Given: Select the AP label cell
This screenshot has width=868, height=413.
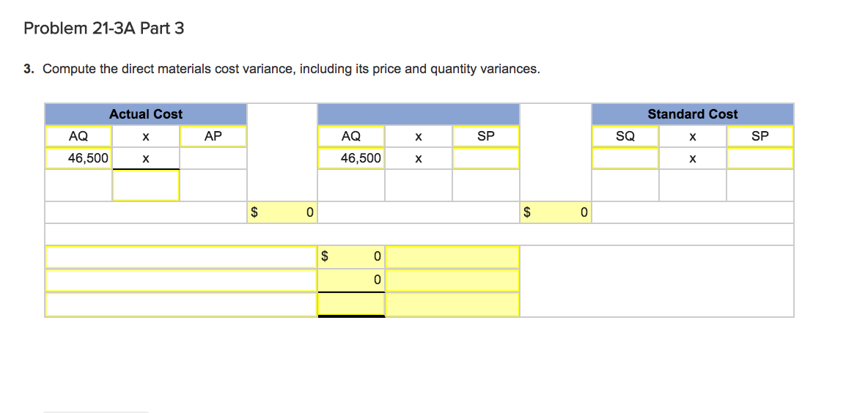Looking at the screenshot, I should [213, 136].
